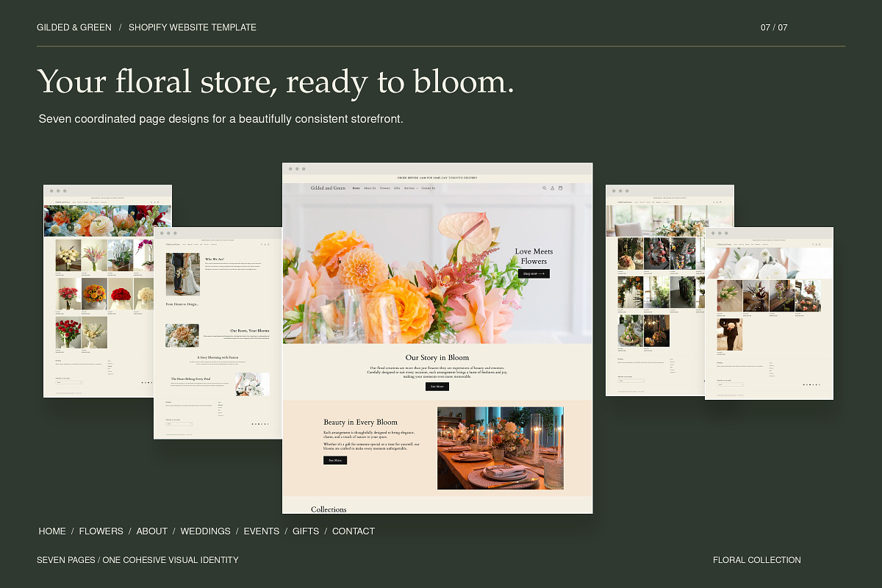The width and height of the screenshot is (882, 588).
Task: Open the shopping cart icon in center mockup
Action: click(x=561, y=188)
